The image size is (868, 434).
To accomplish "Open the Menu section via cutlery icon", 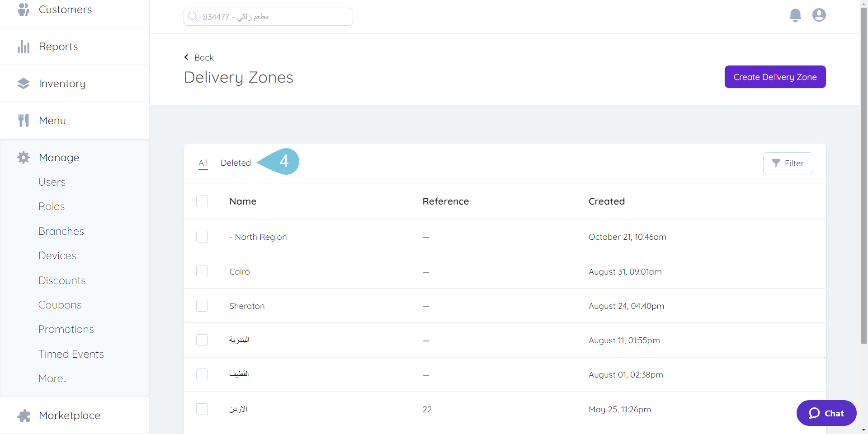I will pyautogui.click(x=23, y=120).
